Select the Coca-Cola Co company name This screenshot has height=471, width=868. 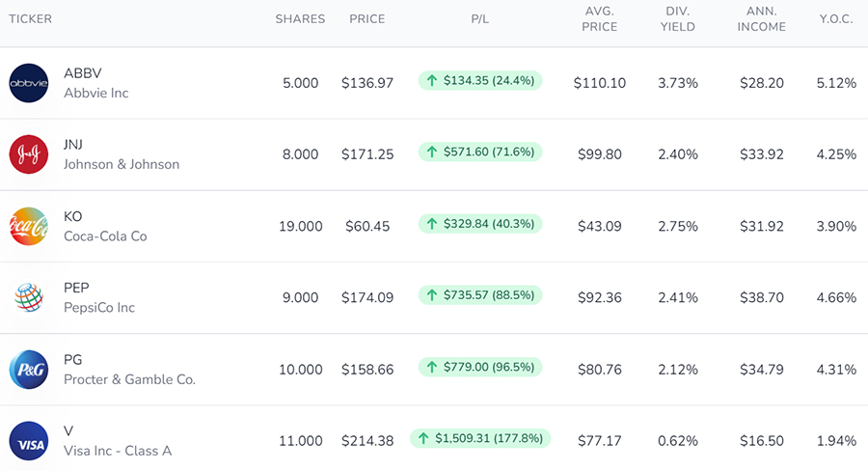(x=106, y=236)
